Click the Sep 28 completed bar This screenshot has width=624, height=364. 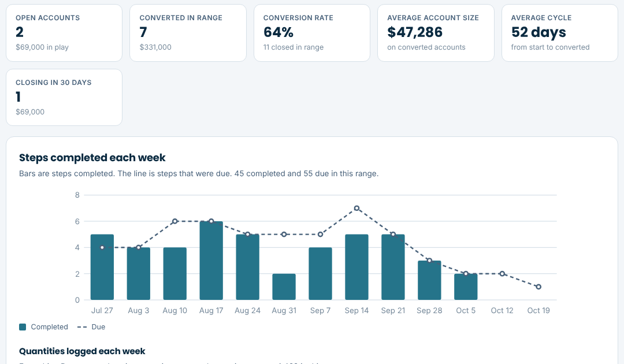click(429, 280)
